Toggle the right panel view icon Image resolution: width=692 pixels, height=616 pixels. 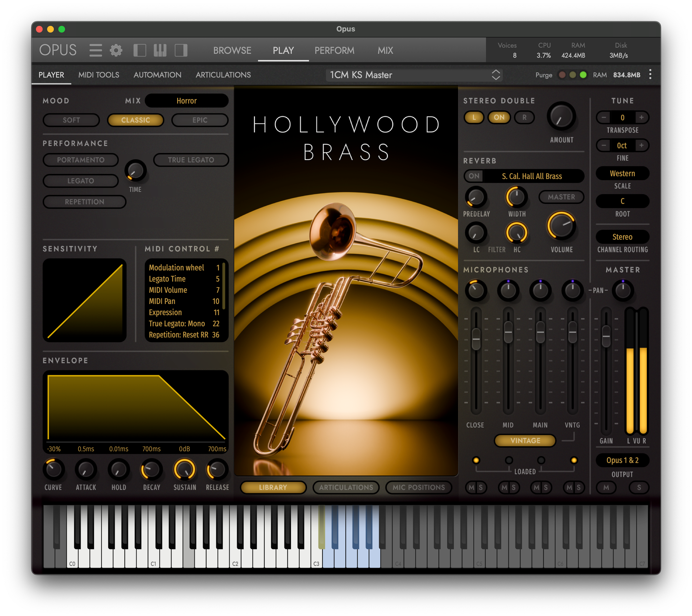click(181, 50)
